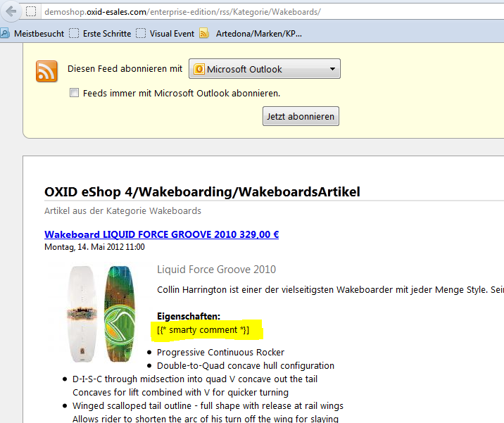Click the browser back arrow button
Image resolution: width=504 pixels, height=423 pixels.
point(10,12)
